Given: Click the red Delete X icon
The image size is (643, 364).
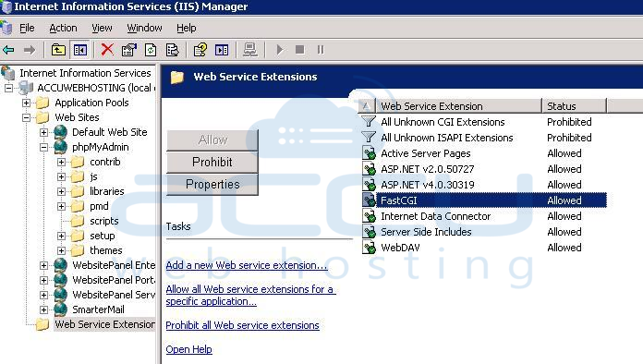Looking at the screenshot, I should click(107, 50).
